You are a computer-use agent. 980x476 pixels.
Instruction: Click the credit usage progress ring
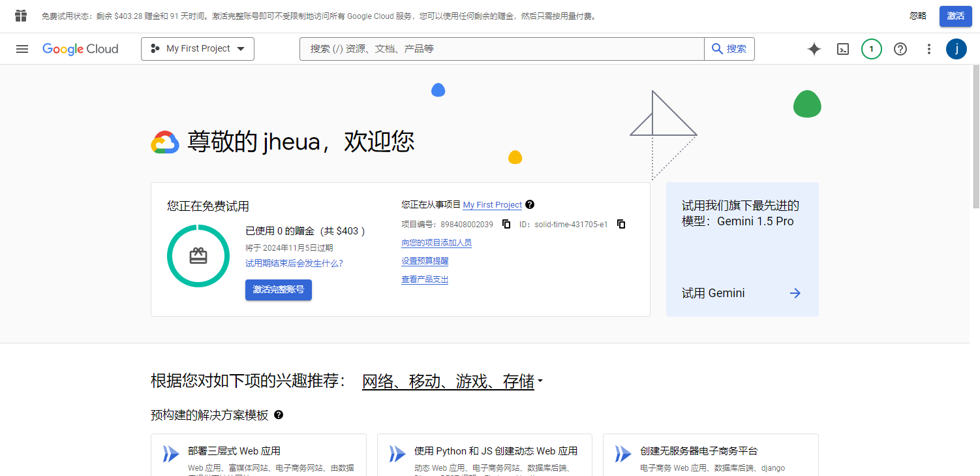[198, 255]
